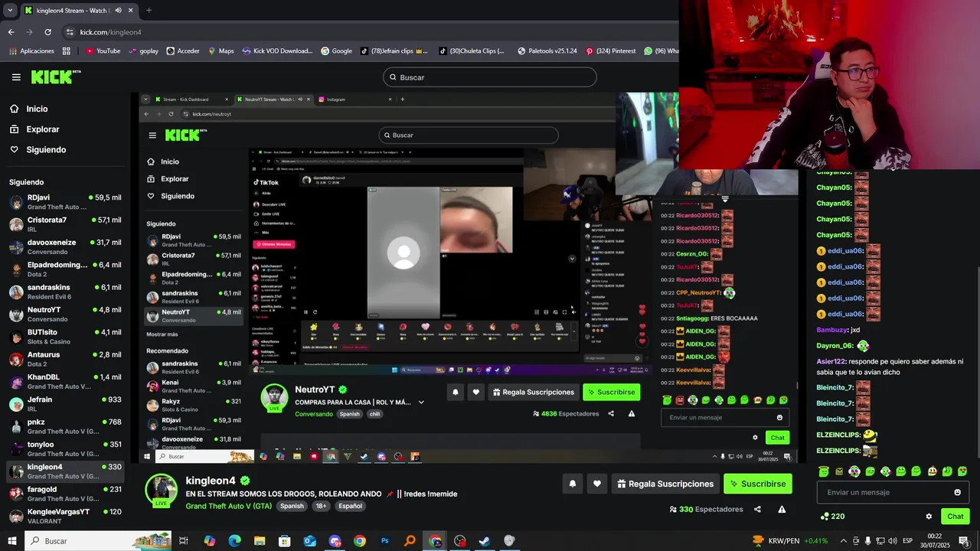Open the Grand Theft Auto V (GTA) category link

[229, 506]
